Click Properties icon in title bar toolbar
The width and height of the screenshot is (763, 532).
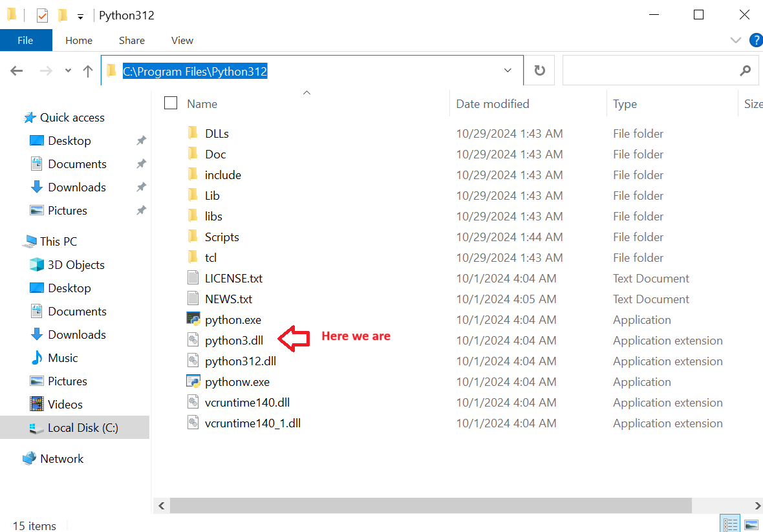42,16
